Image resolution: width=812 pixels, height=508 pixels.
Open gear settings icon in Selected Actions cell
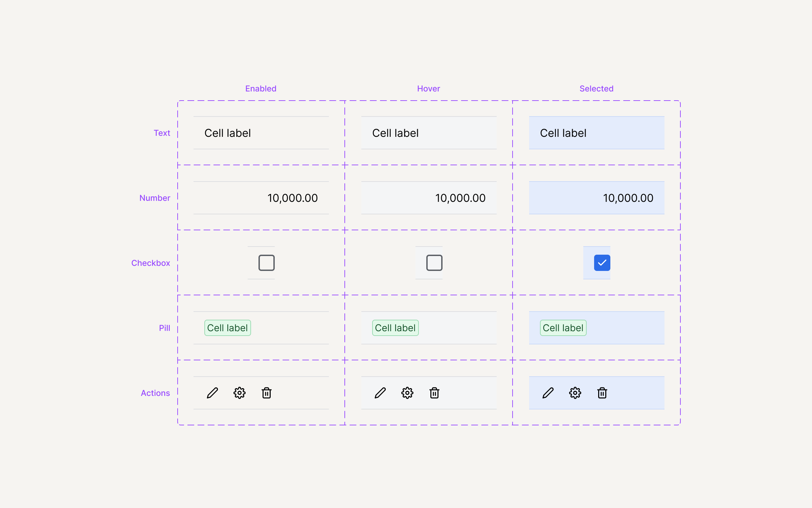[575, 393]
